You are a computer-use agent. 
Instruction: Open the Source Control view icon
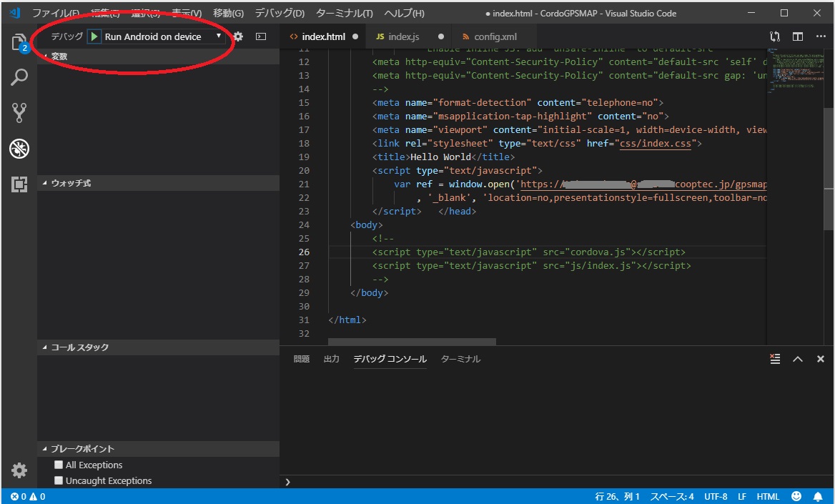[19, 112]
